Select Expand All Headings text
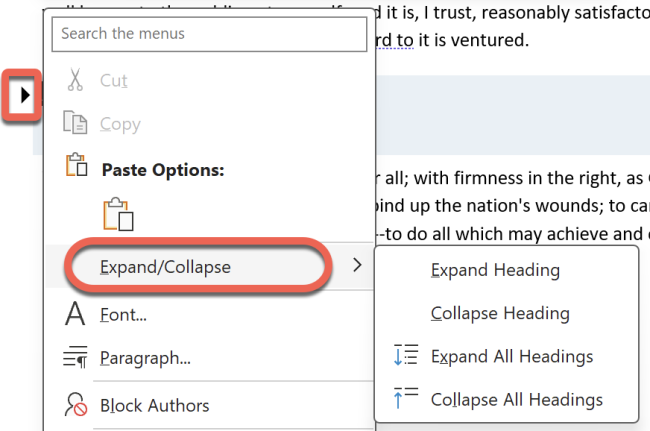 coord(512,356)
